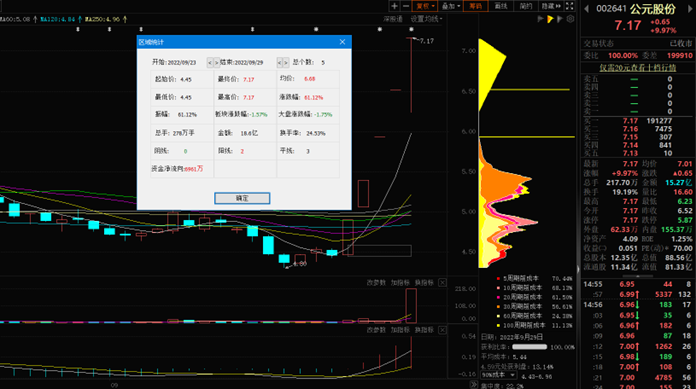Toggle the 简约 simple view

[526, 6]
